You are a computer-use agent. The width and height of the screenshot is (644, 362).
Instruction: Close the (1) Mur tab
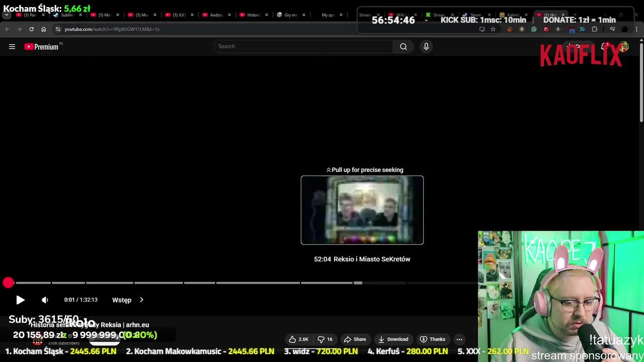click(155, 15)
